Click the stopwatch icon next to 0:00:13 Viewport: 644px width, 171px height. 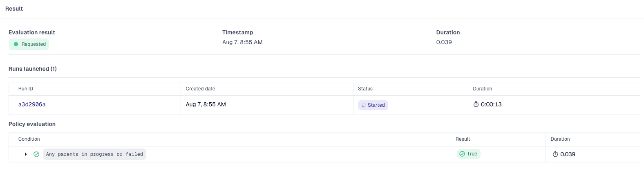pos(476,105)
